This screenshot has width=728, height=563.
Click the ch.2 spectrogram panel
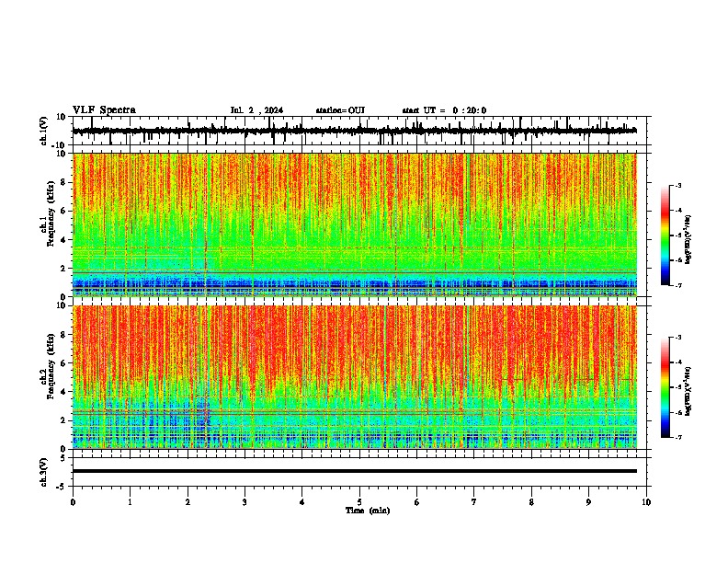pos(355,377)
